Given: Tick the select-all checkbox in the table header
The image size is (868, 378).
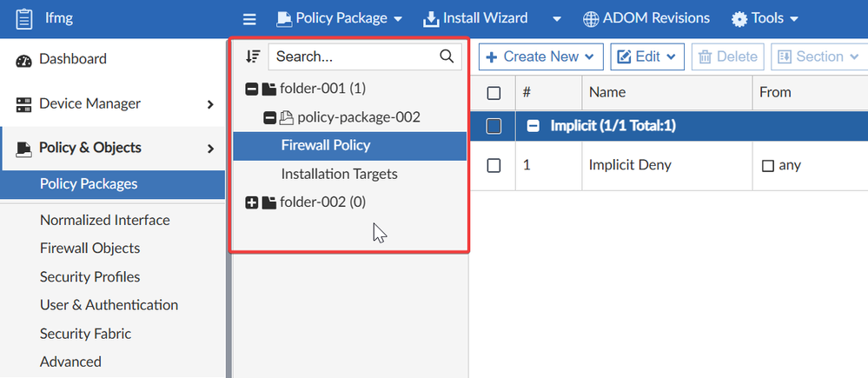Looking at the screenshot, I should (494, 93).
